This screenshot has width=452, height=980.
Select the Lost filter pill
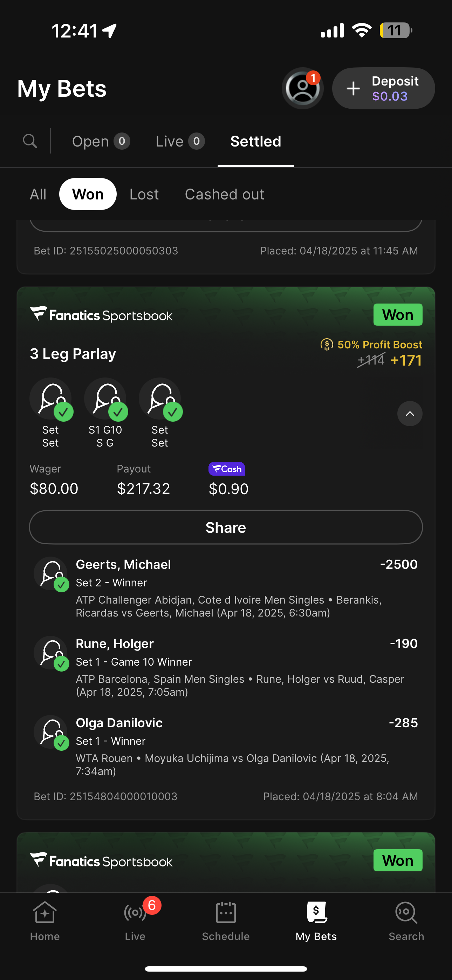pyautogui.click(x=144, y=195)
